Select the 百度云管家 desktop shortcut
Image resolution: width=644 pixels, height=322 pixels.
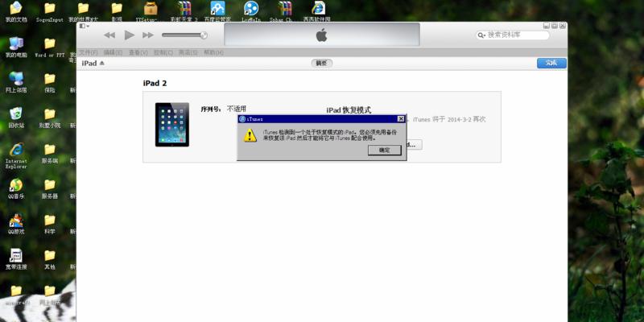pos(217,11)
